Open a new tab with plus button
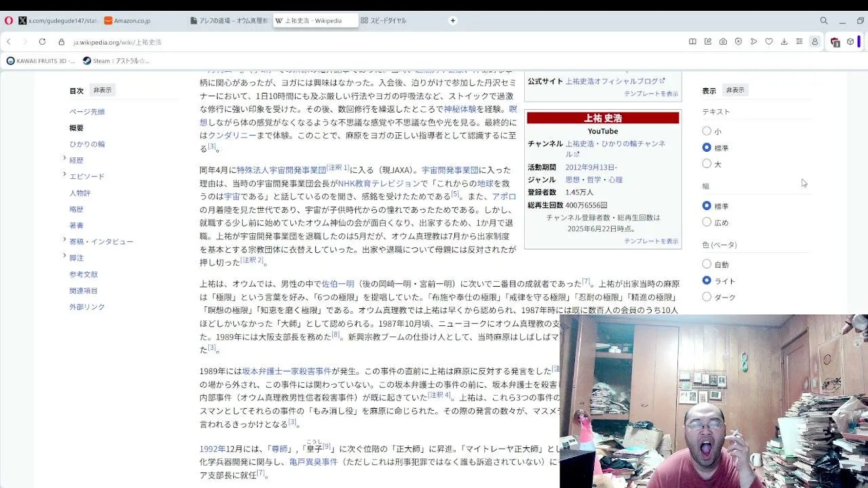The height and width of the screenshot is (488, 868). pos(453,20)
